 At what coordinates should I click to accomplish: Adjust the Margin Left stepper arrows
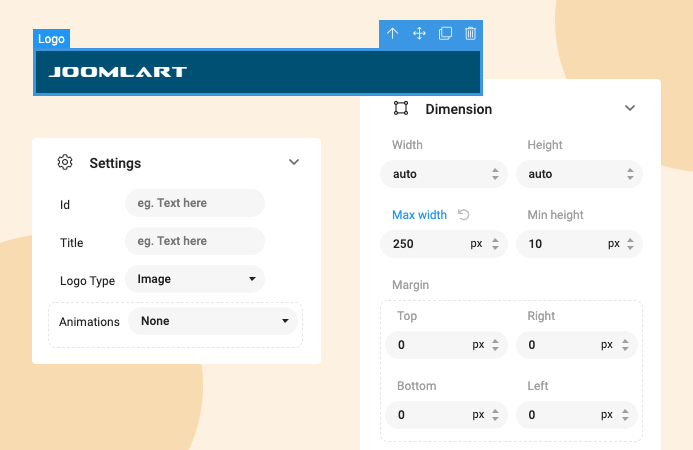coord(625,415)
